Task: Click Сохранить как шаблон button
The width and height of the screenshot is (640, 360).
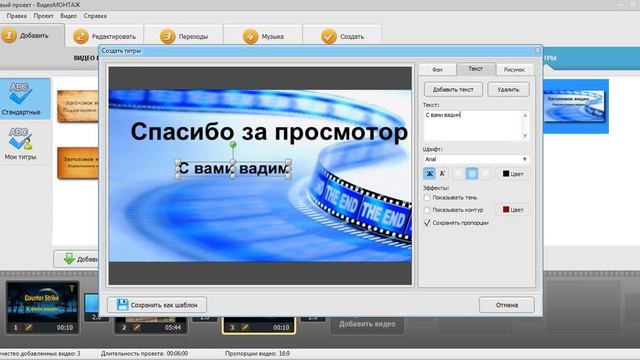Action: point(157,304)
